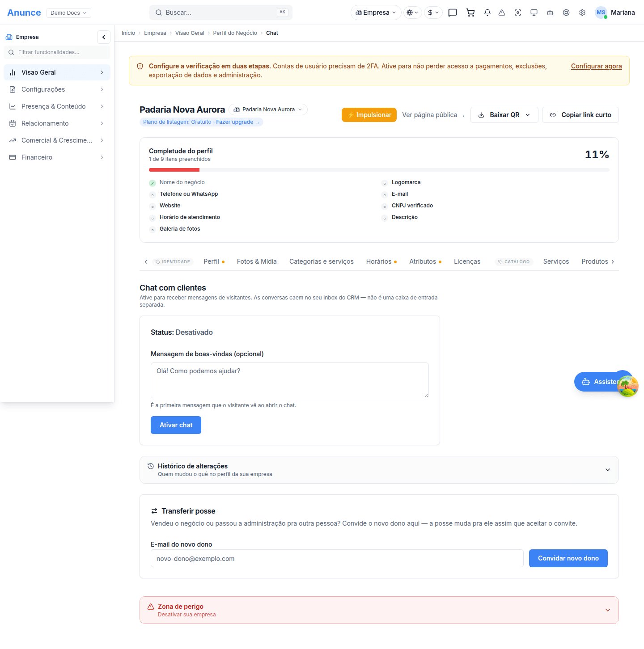Click the Ativar chat button
Viewport: 644px width, 649px height.
tap(176, 425)
